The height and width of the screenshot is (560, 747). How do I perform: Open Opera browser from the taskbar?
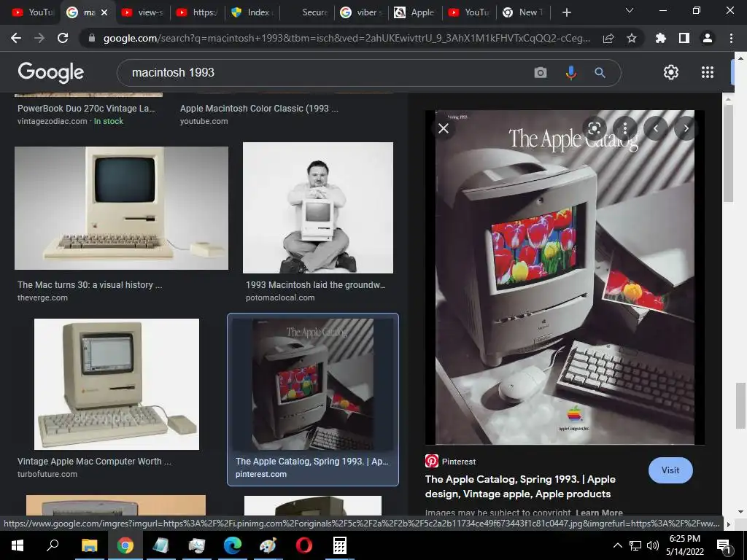[303, 545]
